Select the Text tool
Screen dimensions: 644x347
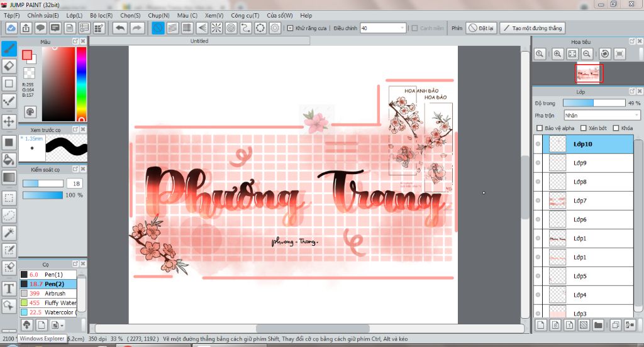[x=9, y=289]
